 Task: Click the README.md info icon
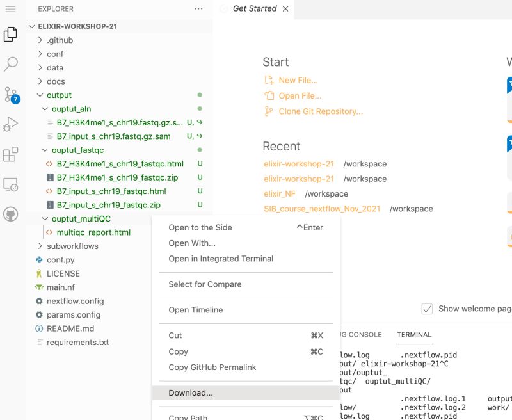coord(39,328)
